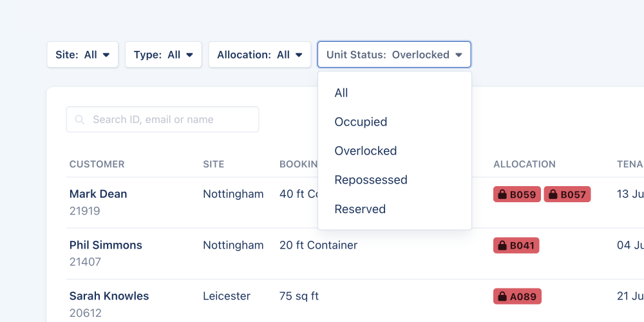
Task: Collapse the Unit Status dropdown
Action: pyautogui.click(x=394, y=55)
